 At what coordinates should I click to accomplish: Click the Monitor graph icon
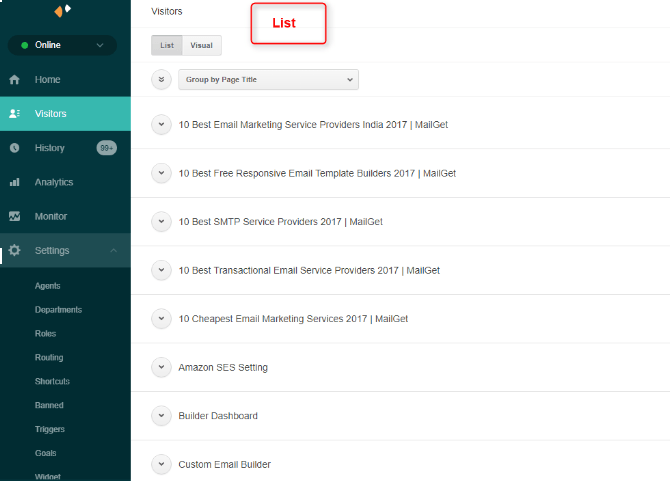coord(15,216)
